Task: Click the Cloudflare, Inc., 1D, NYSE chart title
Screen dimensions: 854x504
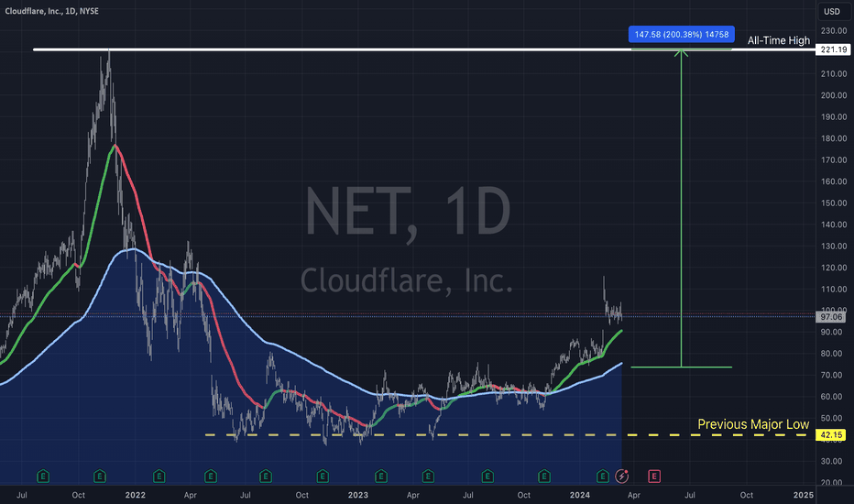Action: 51,11
